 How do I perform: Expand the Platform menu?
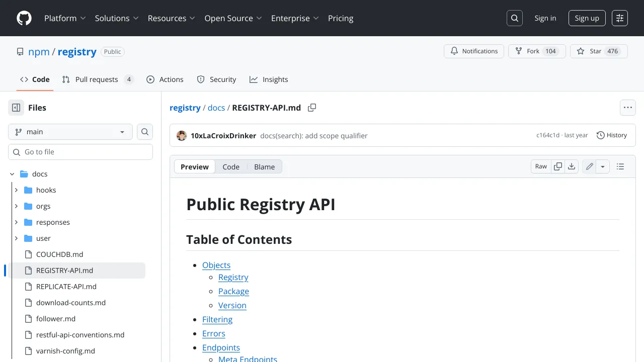click(x=65, y=18)
